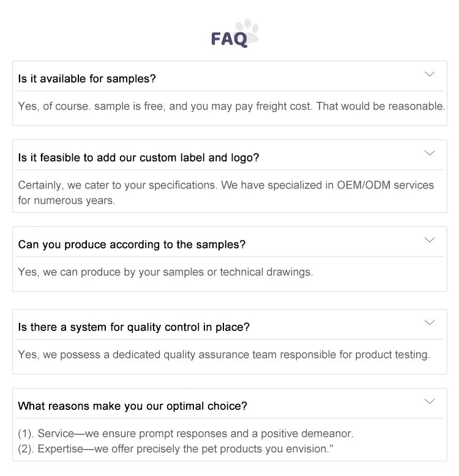
Task: Click the answer about samples or technical drawings
Action: [x=165, y=272]
